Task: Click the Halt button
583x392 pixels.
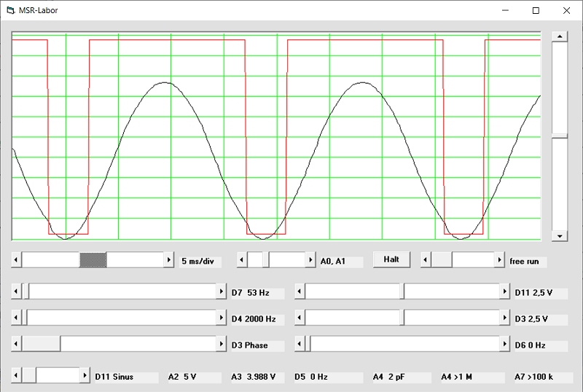Action: point(391,259)
